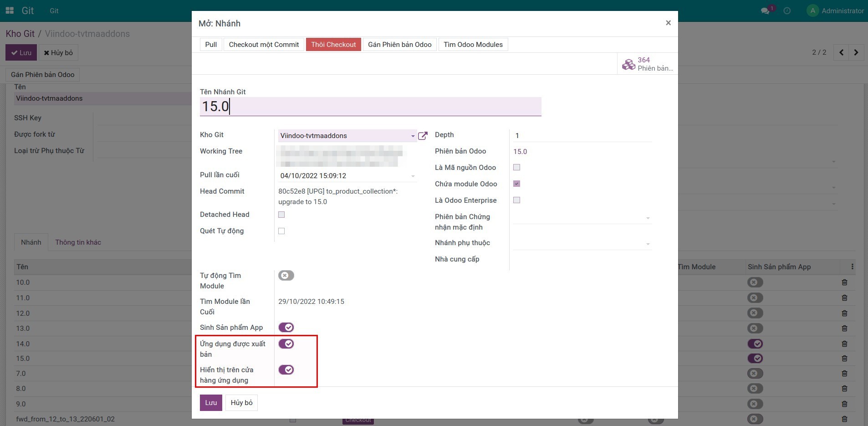Delete the 10.0 branch row
The width and height of the screenshot is (868, 426).
844,282
